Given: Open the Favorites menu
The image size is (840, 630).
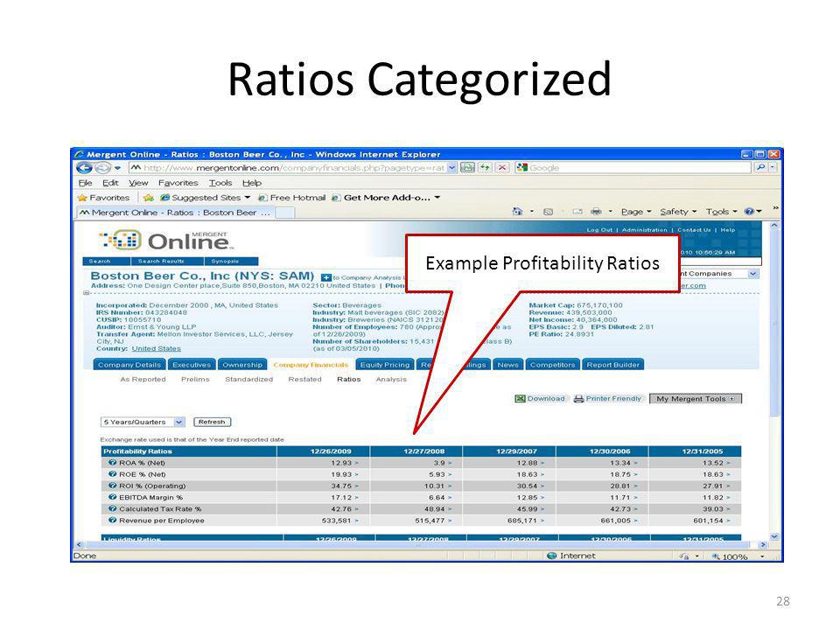Looking at the screenshot, I should pos(178,183).
